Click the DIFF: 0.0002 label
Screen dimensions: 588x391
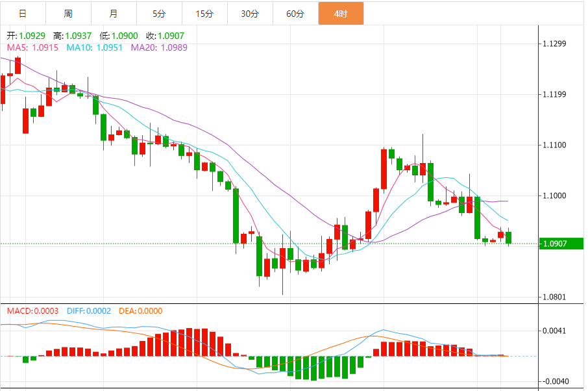(x=88, y=311)
